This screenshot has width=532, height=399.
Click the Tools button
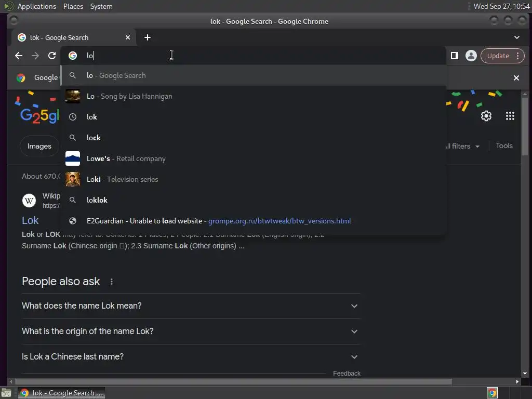point(504,146)
